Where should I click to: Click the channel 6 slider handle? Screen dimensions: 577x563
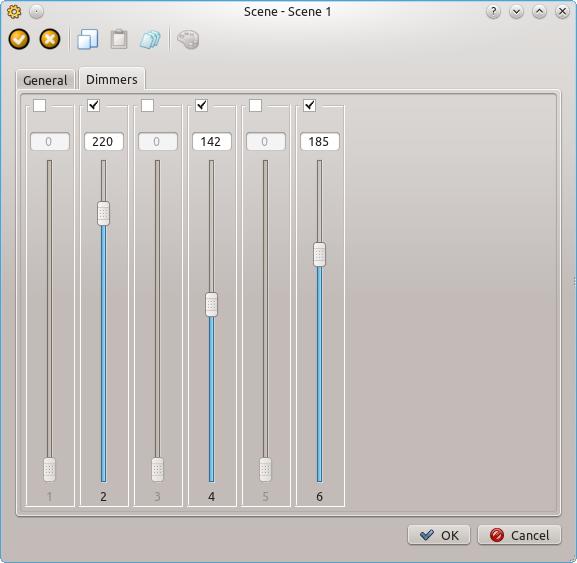pyautogui.click(x=319, y=254)
